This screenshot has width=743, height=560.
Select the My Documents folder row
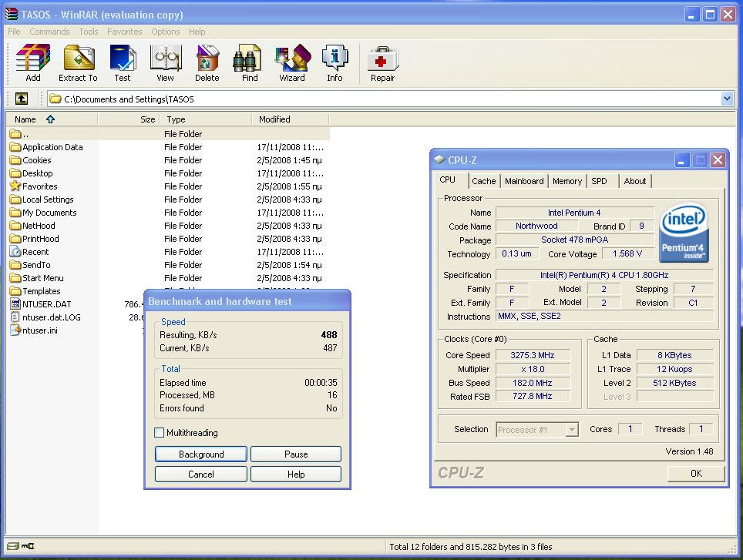[168, 213]
